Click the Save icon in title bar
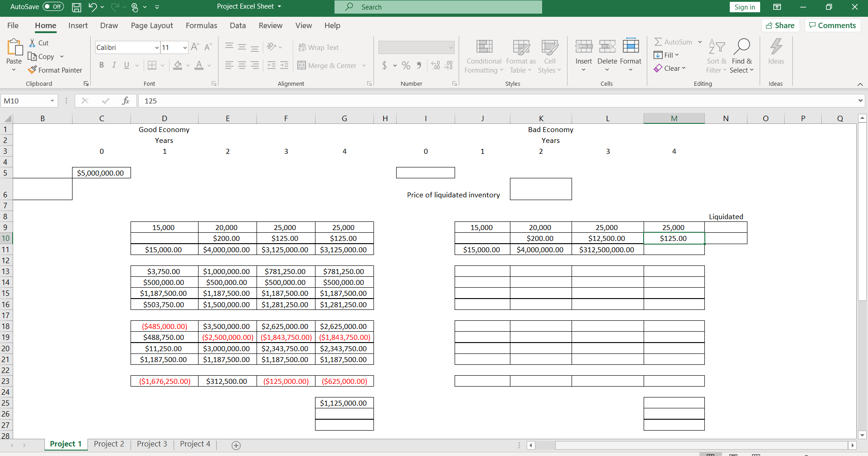868x456 pixels. click(x=77, y=7)
